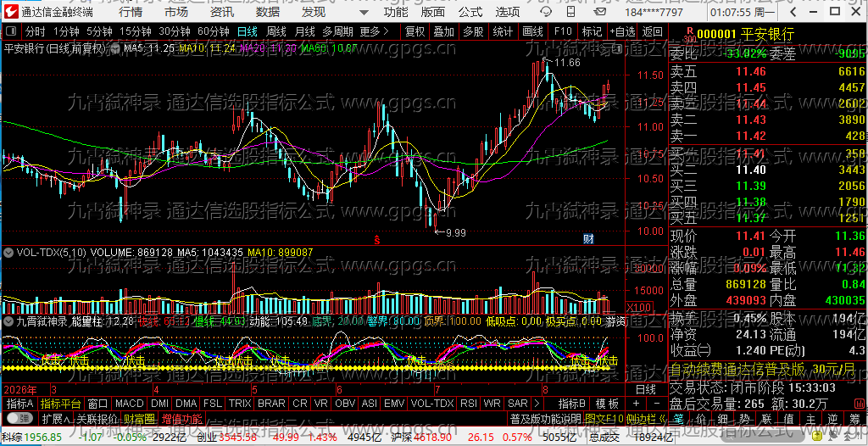Open dropdown beside 平安银行(日线前复权) title
The height and width of the screenshot is (446, 868).
coord(115,49)
